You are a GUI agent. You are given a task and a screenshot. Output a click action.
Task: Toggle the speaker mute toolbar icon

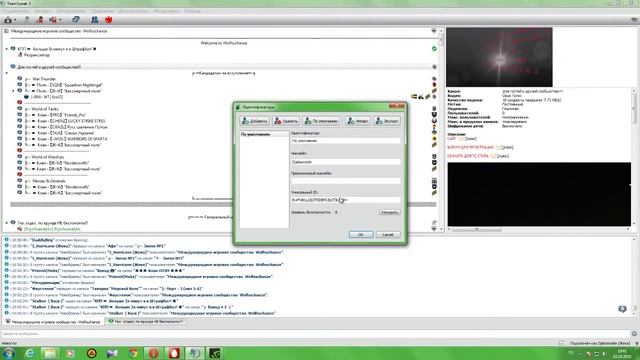pos(53,20)
